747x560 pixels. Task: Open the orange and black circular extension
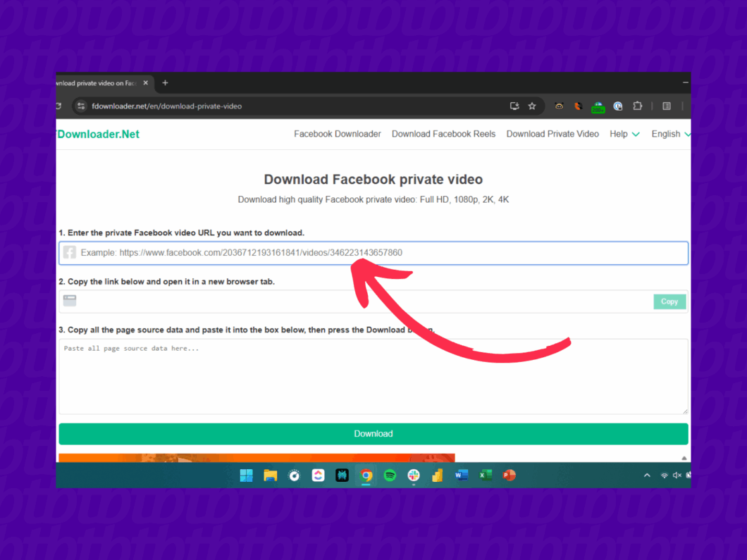pos(579,106)
